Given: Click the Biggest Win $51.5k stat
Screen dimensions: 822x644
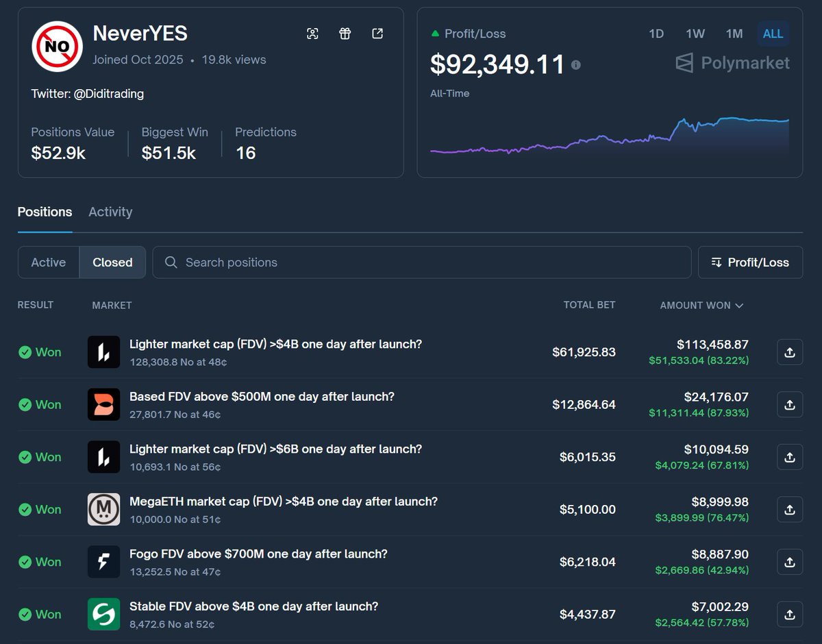Looking at the screenshot, I should (175, 143).
